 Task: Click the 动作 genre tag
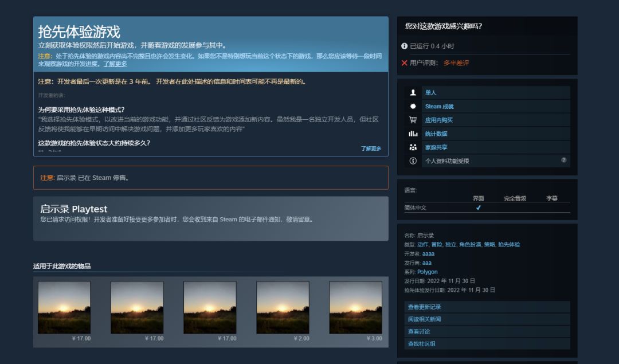(422, 244)
